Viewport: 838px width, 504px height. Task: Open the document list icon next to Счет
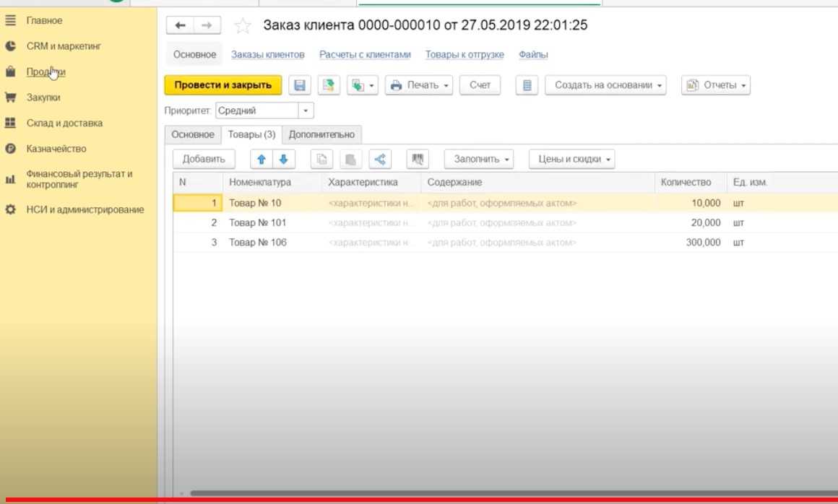(527, 85)
